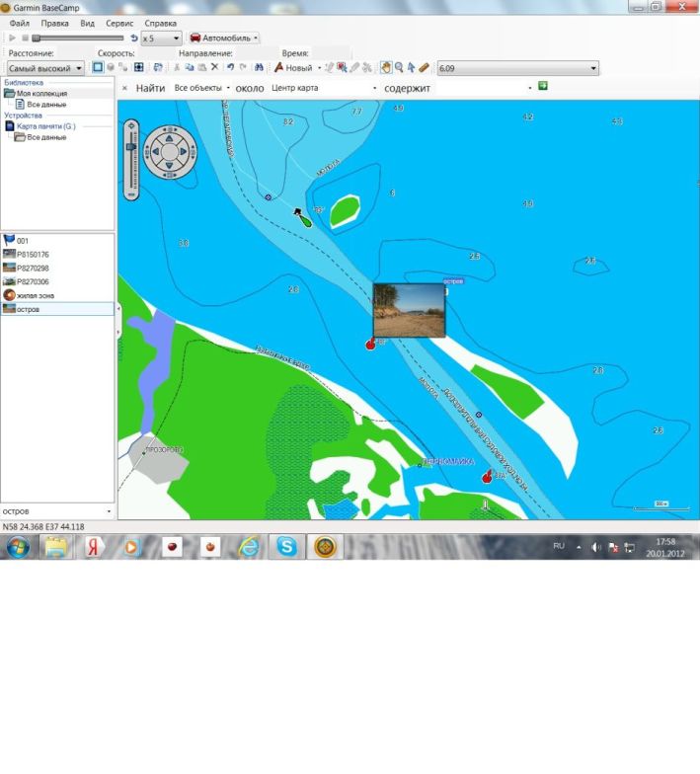Click the green go arrow in search bar
The image size is (700, 774).
(x=543, y=87)
